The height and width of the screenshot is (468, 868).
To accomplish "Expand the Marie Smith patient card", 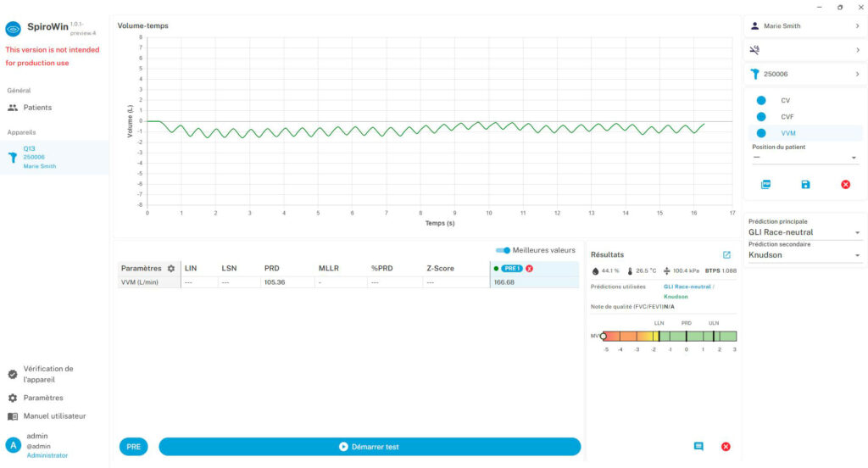I will point(805,26).
